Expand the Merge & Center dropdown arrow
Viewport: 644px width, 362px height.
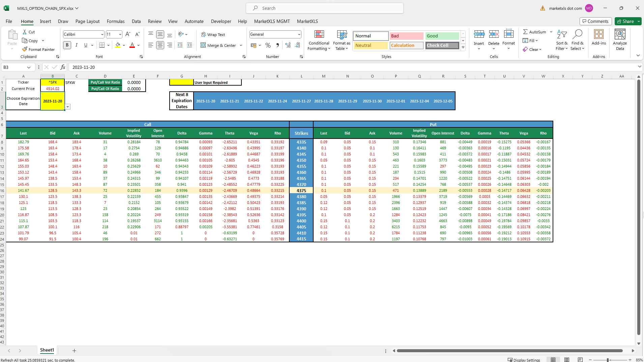click(241, 45)
